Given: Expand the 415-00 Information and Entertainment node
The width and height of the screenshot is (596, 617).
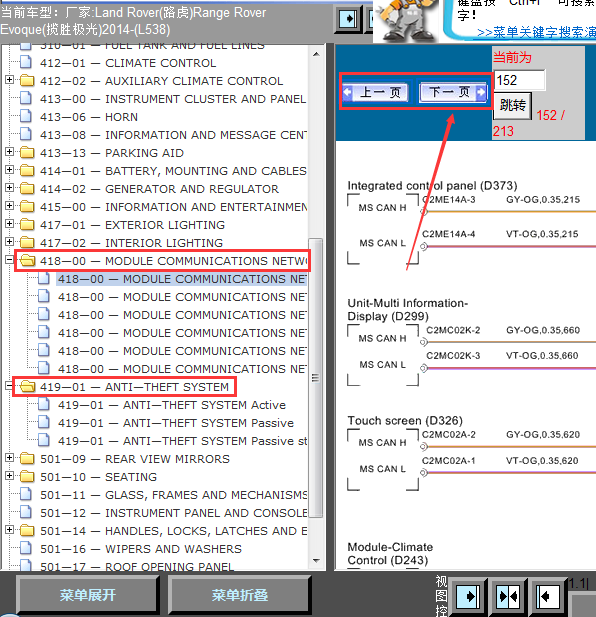Looking at the screenshot, I should coord(9,206).
